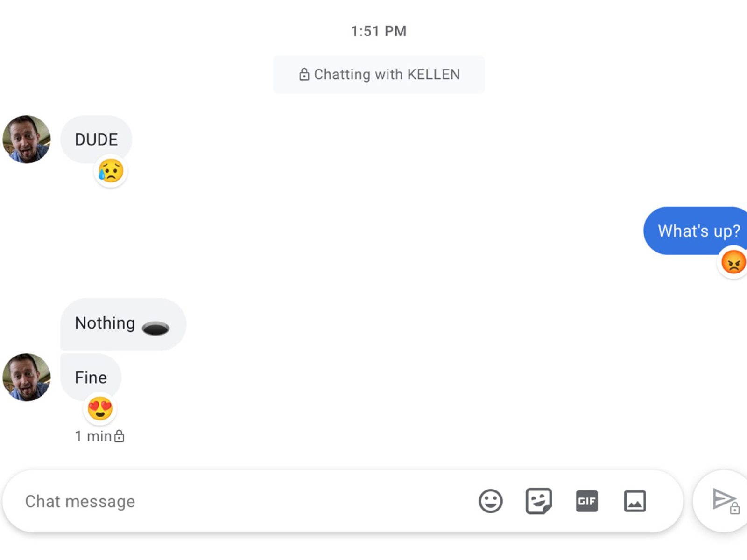The image size is (747, 560).
Task: Select the Nothing message bubble
Action: (122, 324)
